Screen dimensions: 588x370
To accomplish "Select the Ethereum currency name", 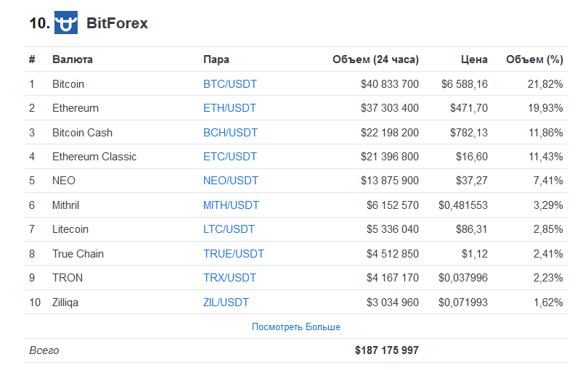I will [75, 108].
